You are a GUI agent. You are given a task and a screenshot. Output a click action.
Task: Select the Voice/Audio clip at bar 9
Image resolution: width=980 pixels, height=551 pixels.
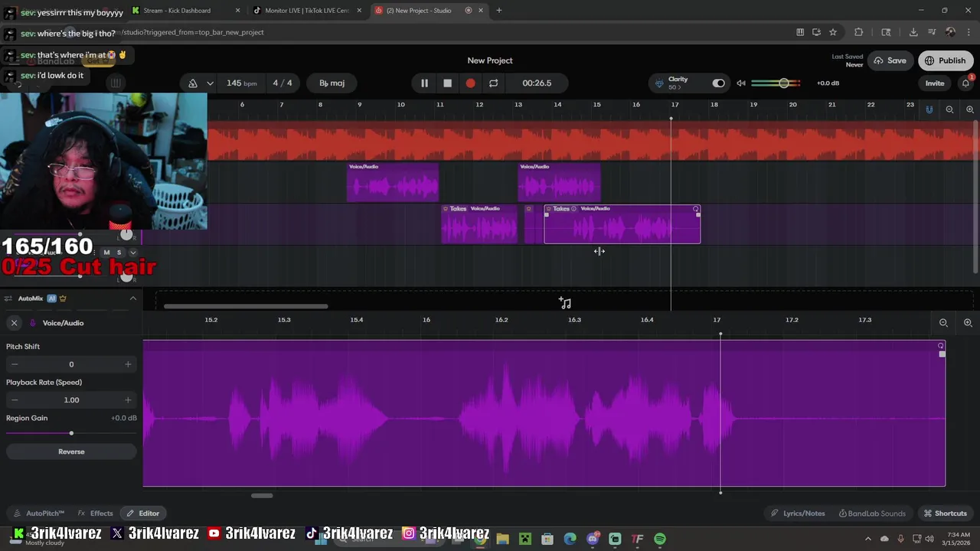coord(393,182)
